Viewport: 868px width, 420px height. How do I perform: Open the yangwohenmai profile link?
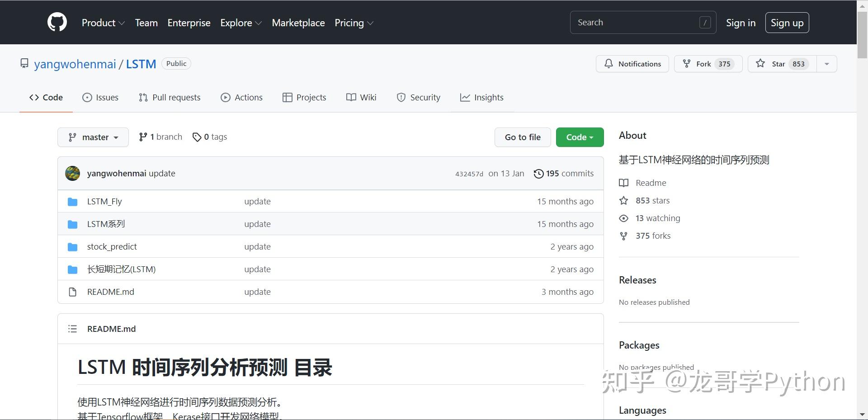coord(75,64)
